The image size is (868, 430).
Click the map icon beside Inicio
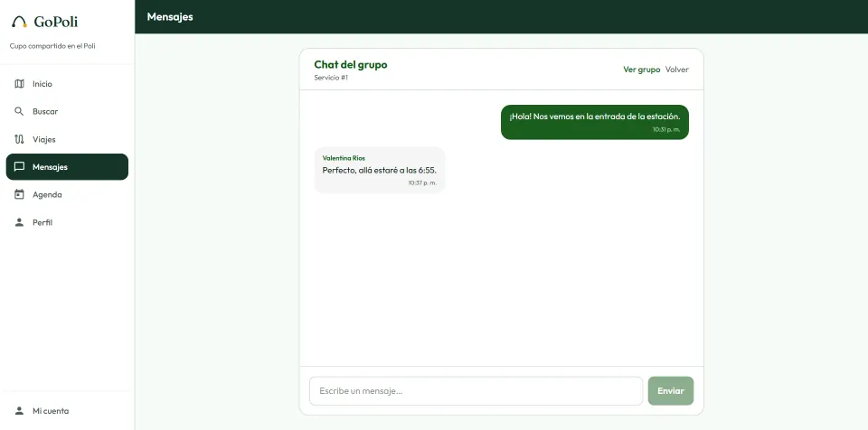pos(19,84)
